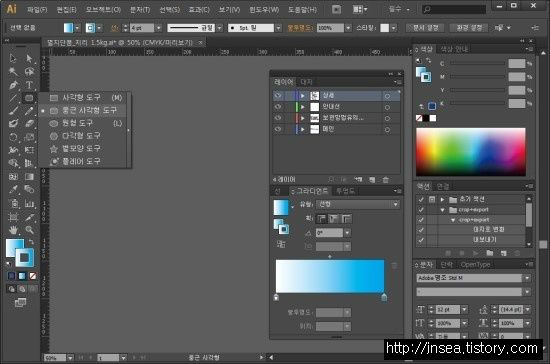
Task: Click the 불투명도 link in control bar
Action: 300,28
